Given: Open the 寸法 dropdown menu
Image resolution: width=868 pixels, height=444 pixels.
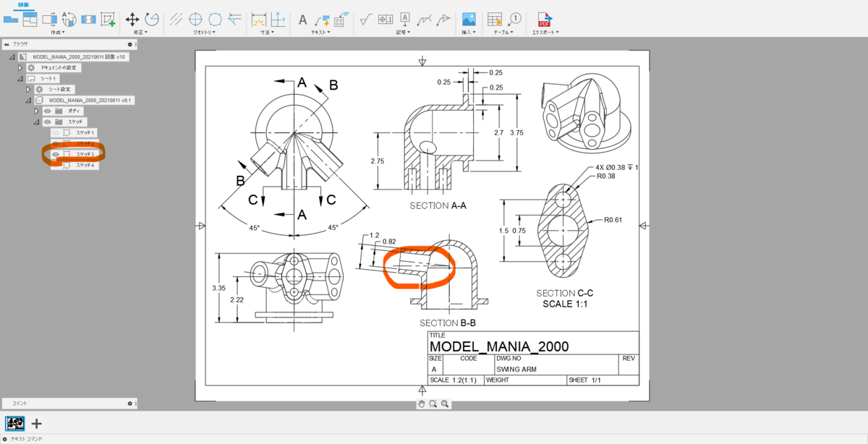Looking at the screenshot, I should coord(268,32).
